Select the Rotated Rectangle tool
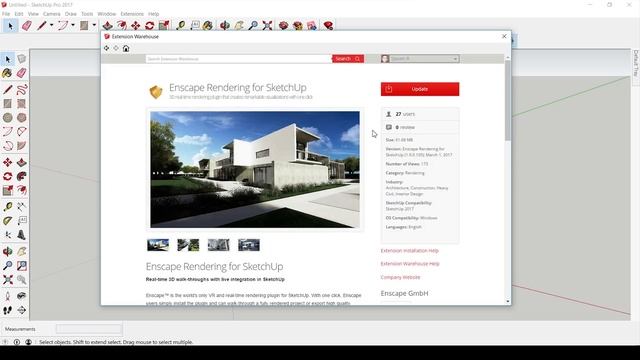 (22, 104)
